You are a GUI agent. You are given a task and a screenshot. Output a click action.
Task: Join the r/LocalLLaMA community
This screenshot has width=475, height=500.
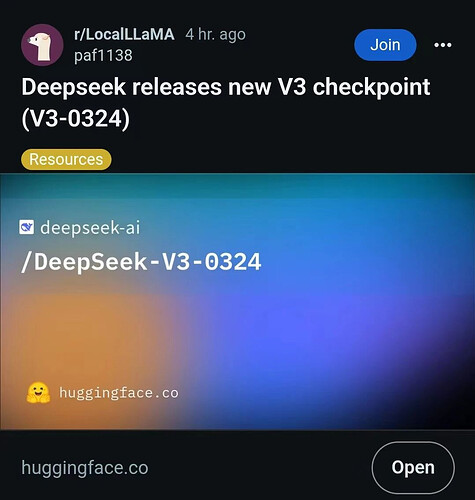tap(385, 45)
